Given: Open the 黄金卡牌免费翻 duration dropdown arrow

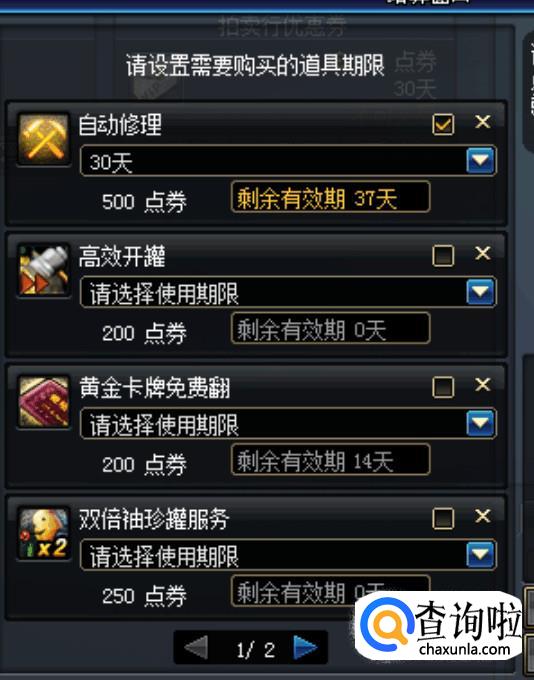Looking at the screenshot, I should coord(480,423).
